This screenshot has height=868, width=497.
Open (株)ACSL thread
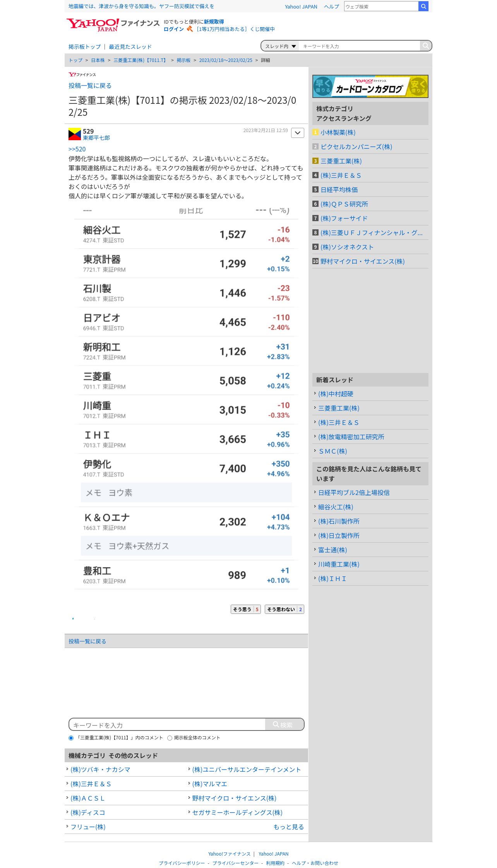[x=87, y=798]
